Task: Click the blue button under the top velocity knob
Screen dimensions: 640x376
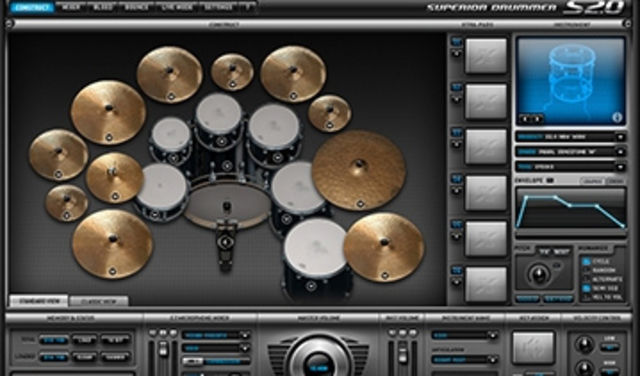Action: (x=609, y=347)
